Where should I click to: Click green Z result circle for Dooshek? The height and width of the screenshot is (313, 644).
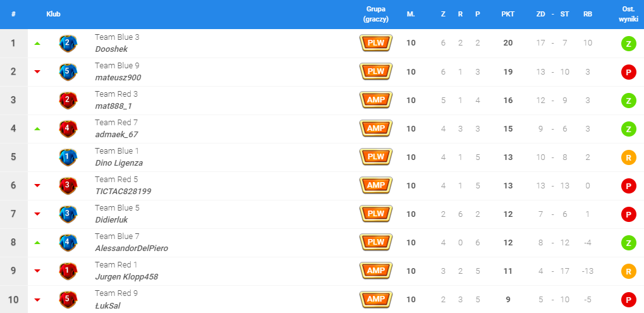point(628,44)
